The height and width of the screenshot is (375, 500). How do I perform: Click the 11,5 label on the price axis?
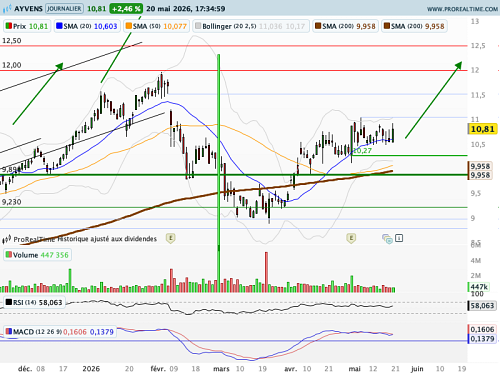tap(478, 95)
